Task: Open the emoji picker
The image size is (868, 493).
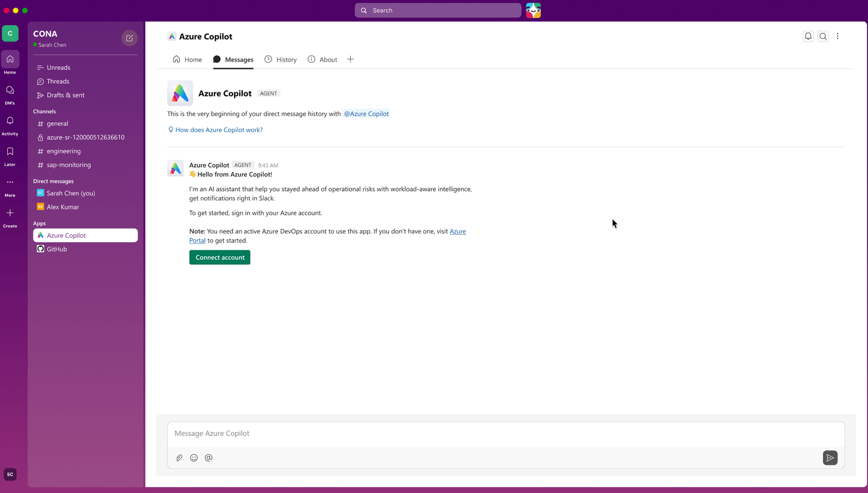Action: coord(194,458)
